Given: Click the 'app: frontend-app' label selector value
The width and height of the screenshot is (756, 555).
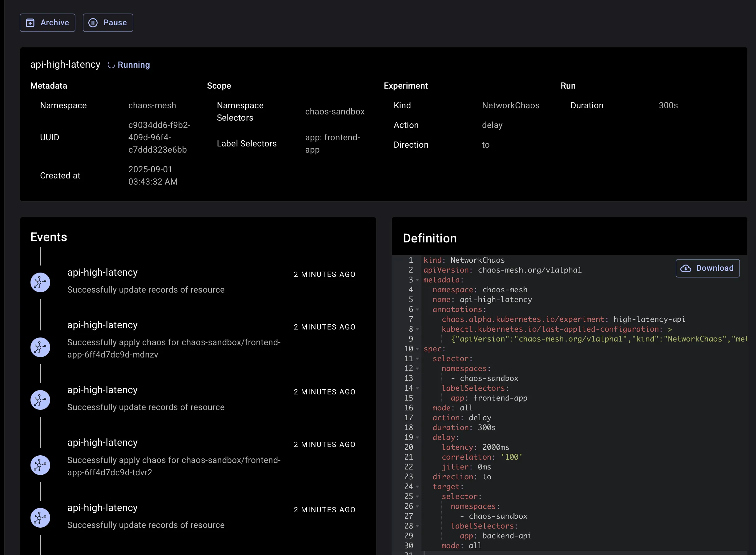Looking at the screenshot, I should click(x=332, y=143).
